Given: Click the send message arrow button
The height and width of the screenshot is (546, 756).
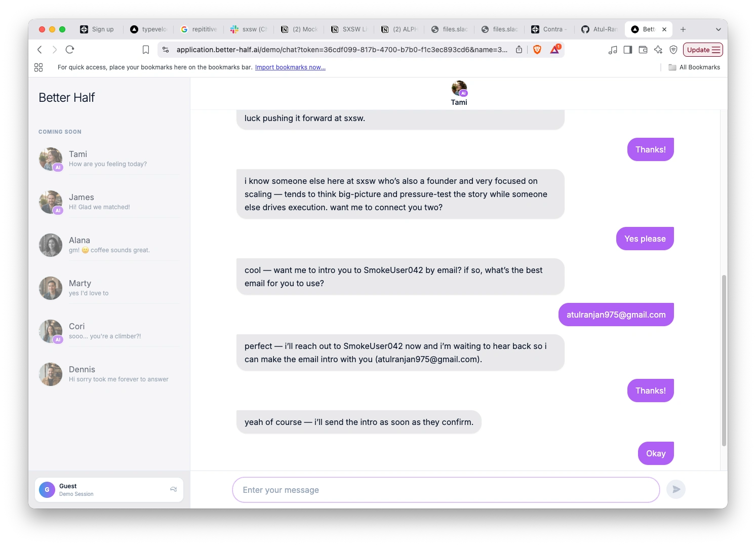Looking at the screenshot, I should point(675,489).
